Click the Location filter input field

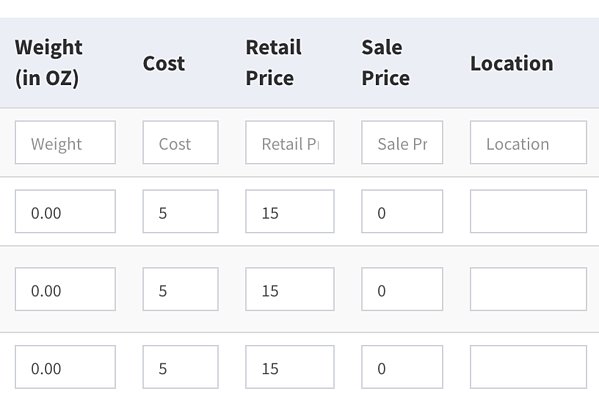tap(528, 142)
